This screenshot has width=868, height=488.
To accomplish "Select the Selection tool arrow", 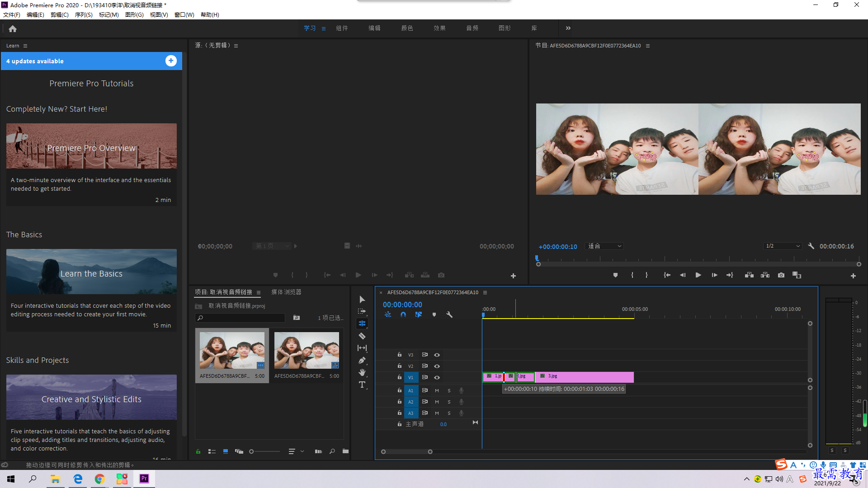I will coord(362,300).
